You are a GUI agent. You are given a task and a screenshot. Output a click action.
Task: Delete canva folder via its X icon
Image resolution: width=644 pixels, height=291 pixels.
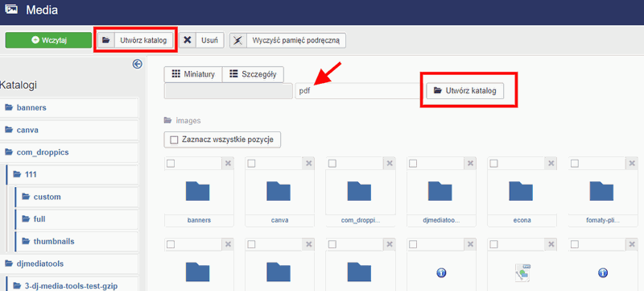point(309,164)
